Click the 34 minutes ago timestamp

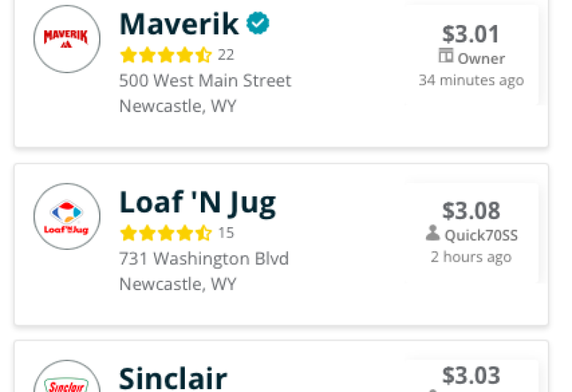(472, 80)
